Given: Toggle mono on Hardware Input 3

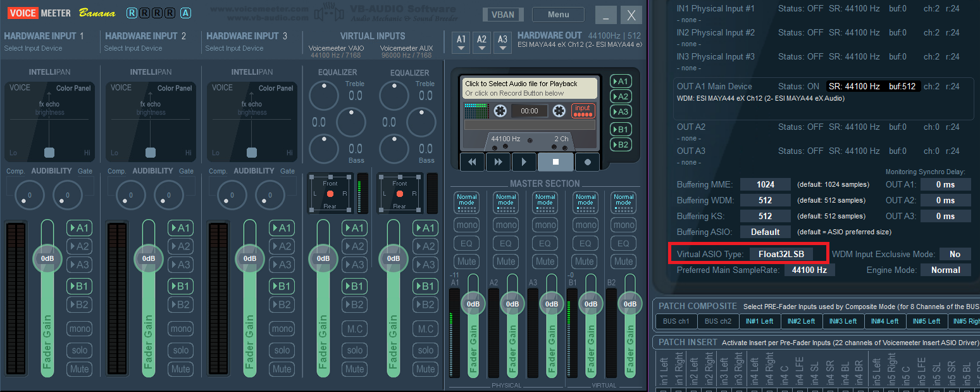Looking at the screenshot, I should coord(282,329).
